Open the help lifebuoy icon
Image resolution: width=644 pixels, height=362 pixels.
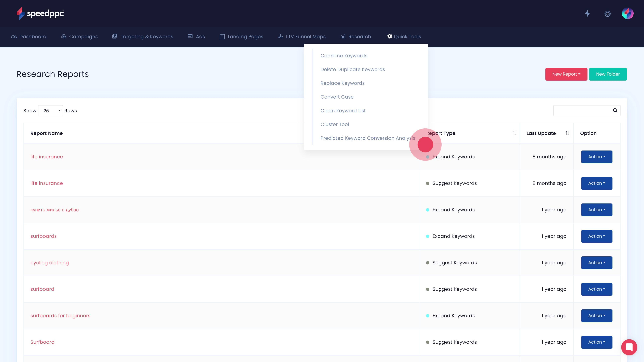tap(607, 14)
